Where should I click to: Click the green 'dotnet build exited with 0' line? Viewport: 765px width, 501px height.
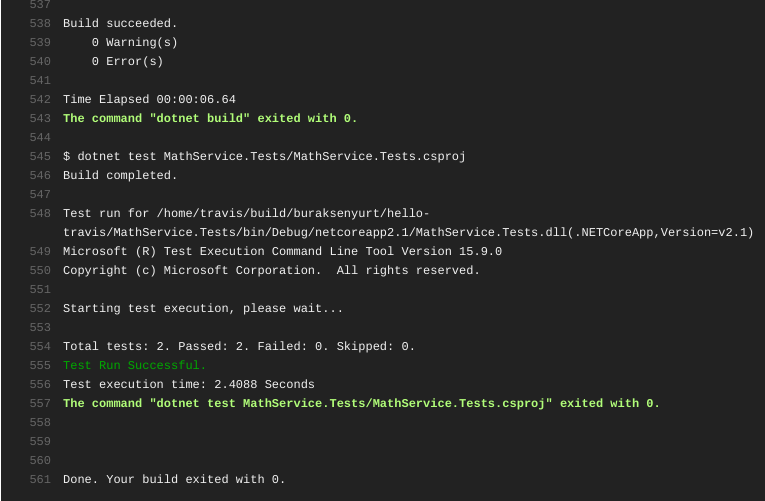click(210, 118)
